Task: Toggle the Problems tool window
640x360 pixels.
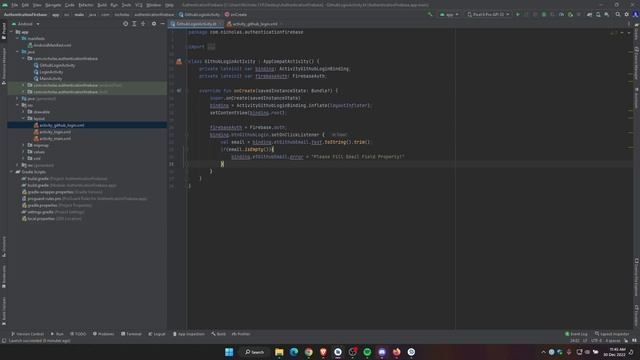Action: (103, 334)
